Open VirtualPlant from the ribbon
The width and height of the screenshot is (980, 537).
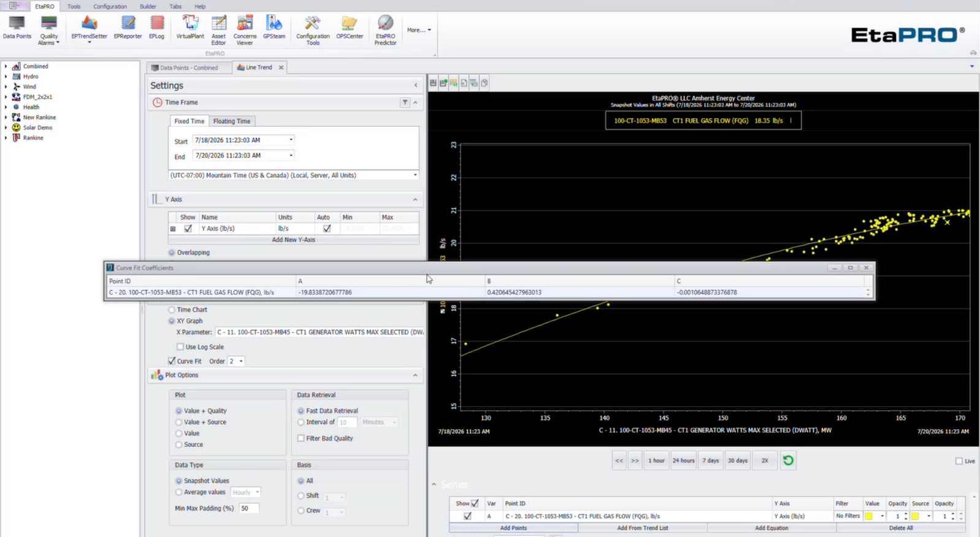tap(190, 28)
